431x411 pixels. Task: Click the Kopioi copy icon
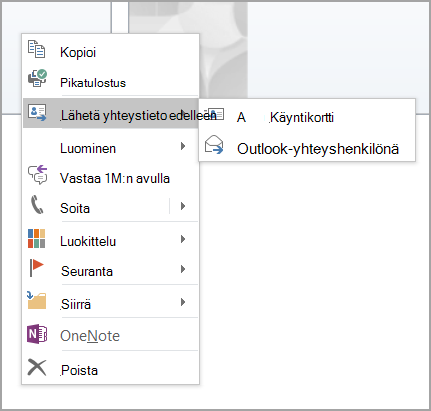point(36,49)
